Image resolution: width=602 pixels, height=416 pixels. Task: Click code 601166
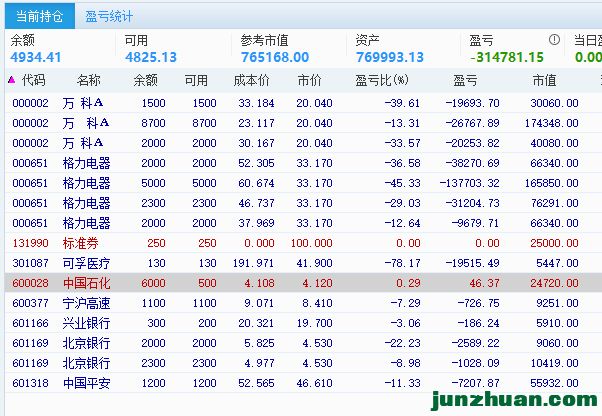pos(30,323)
